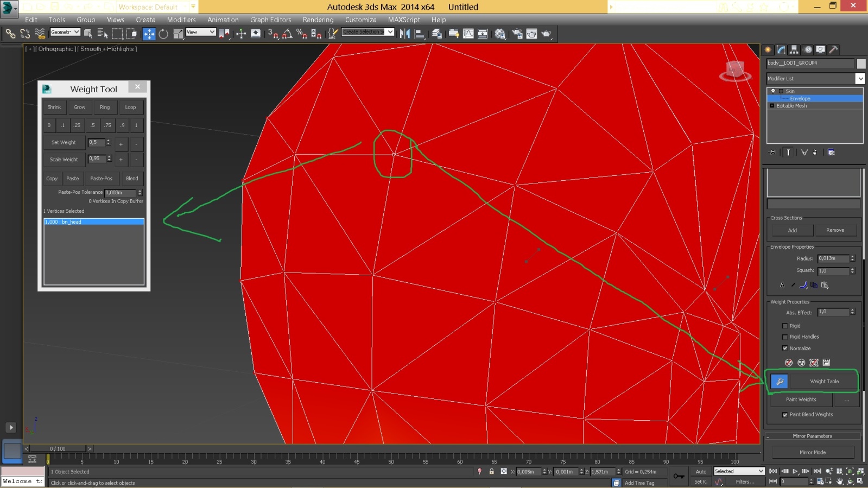Click the Weight Tool wrench icon
This screenshot has width=868, height=488.
(x=780, y=382)
